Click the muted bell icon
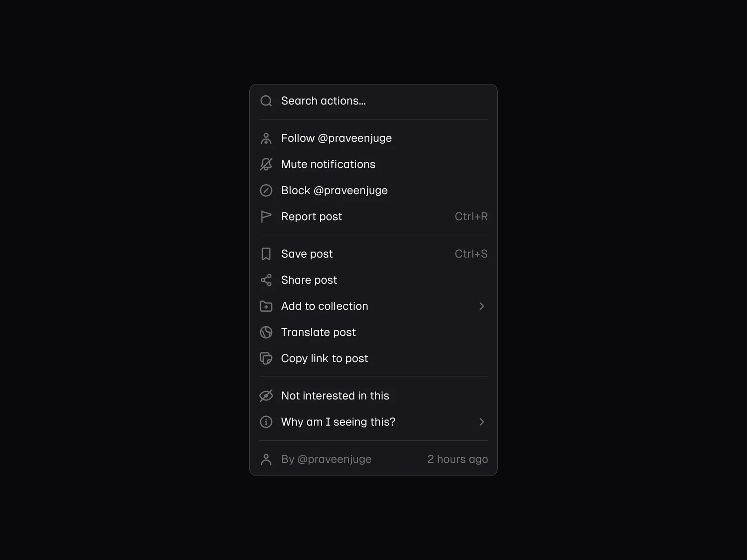This screenshot has width=747, height=560. click(266, 164)
